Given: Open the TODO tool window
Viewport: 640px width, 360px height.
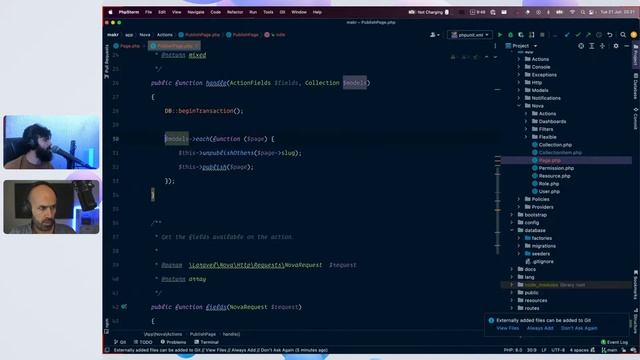Looking at the screenshot, I should click(x=143, y=342).
